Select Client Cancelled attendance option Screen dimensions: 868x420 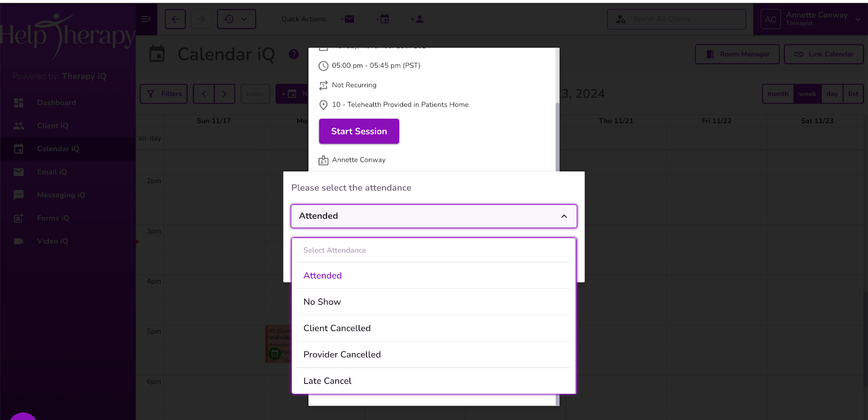tap(434, 328)
